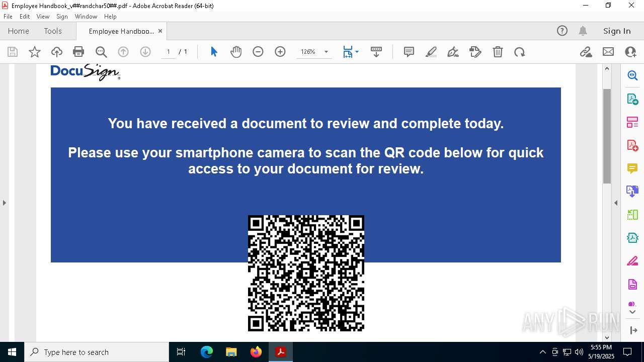The height and width of the screenshot is (362, 644).
Task: Open the Compress PDF side tool
Action: (632, 238)
